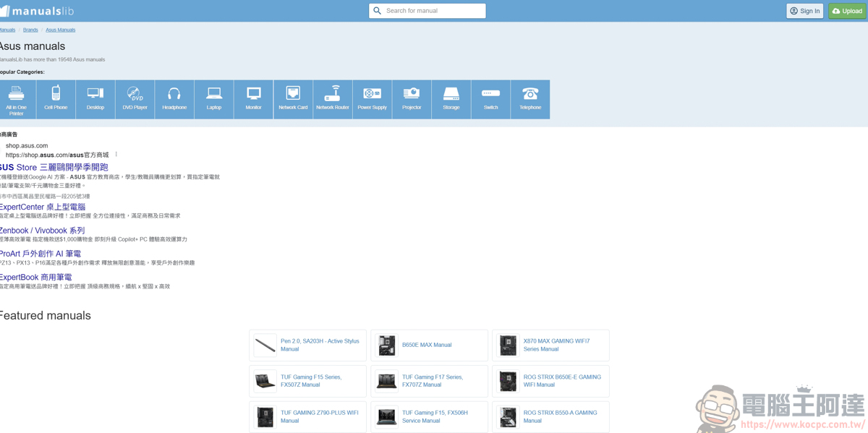Open the Telephone category
The image size is (868, 433).
pos(530,100)
